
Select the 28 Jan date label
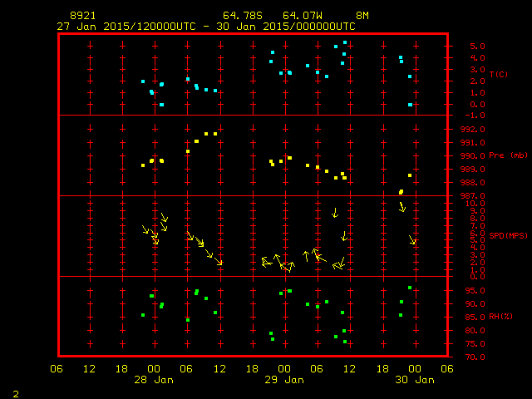[x=154, y=379]
